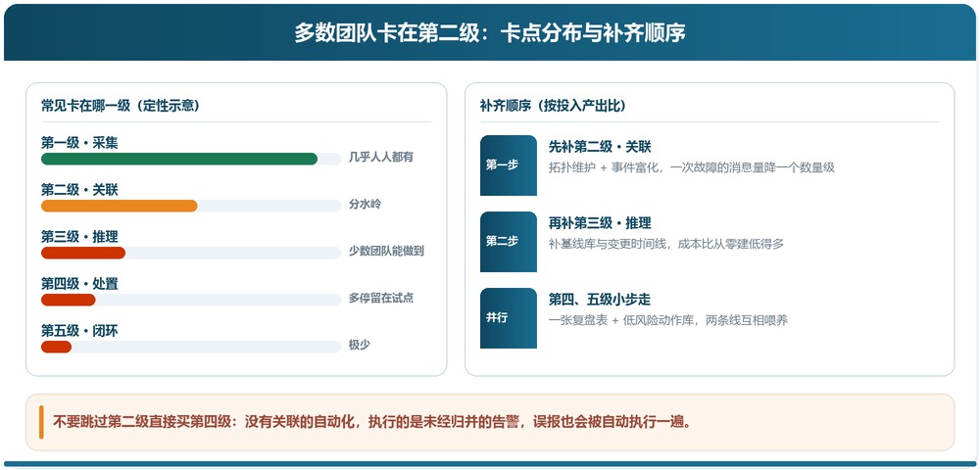Image resolution: width=980 pixels, height=470 pixels.
Task: Click the text 少数团队能做到
Action: pyautogui.click(x=386, y=251)
